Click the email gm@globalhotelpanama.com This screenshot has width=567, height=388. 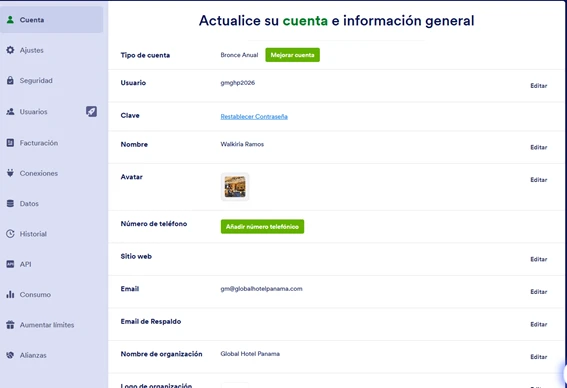coord(261,289)
